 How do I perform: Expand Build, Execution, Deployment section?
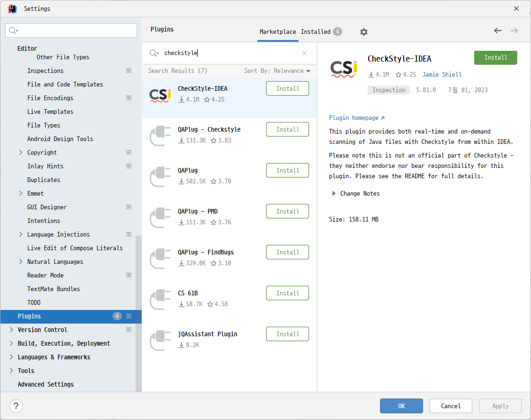[x=11, y=343]
